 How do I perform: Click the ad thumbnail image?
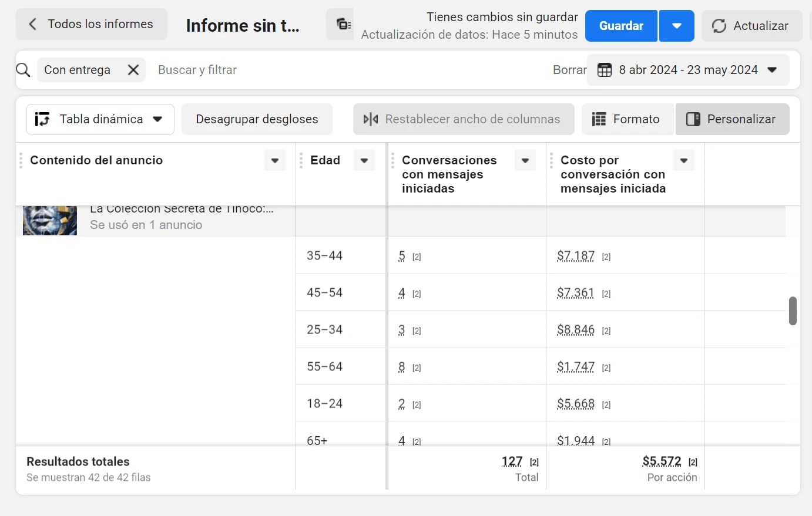[x=50, y=221]
